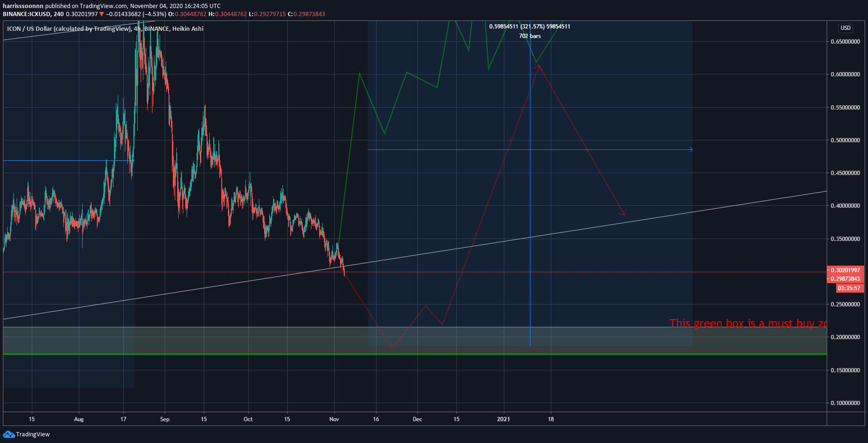Click the 0.50000000 price axis label

coord(845,140)
